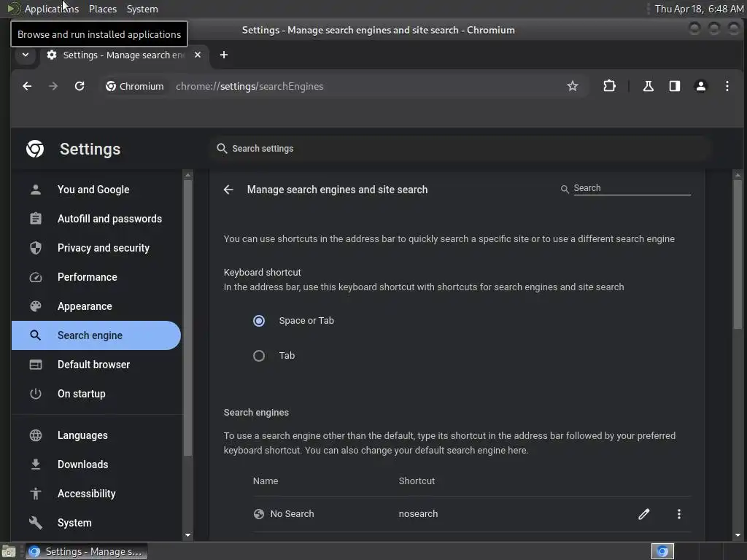This screenshot has height=560, width=747.
Task: Open the Applications menu
Action: point(52,9)
